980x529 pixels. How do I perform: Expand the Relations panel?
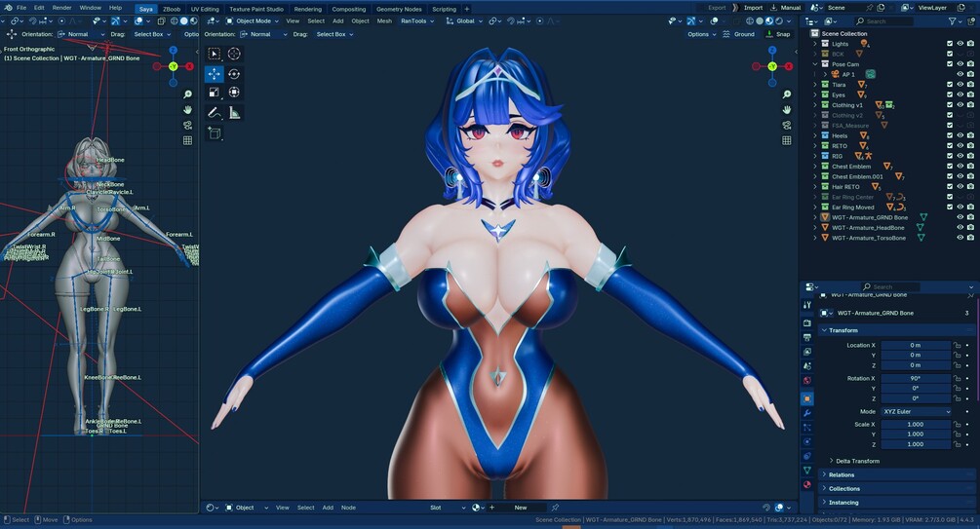[x=824, y=474]
